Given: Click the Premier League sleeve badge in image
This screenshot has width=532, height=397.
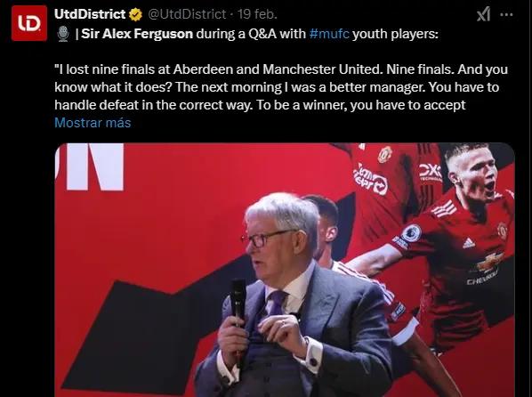Looking at the screenshot, I should click(412, 233).
